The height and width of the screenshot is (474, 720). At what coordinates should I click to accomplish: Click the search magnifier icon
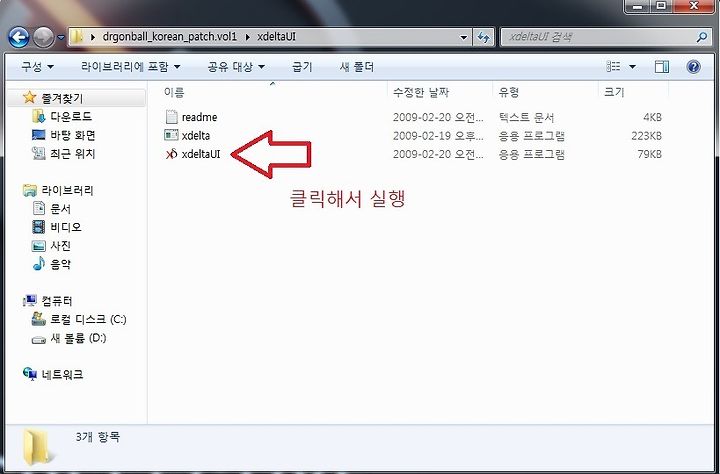pyautogui.click(x=702, y=37)
